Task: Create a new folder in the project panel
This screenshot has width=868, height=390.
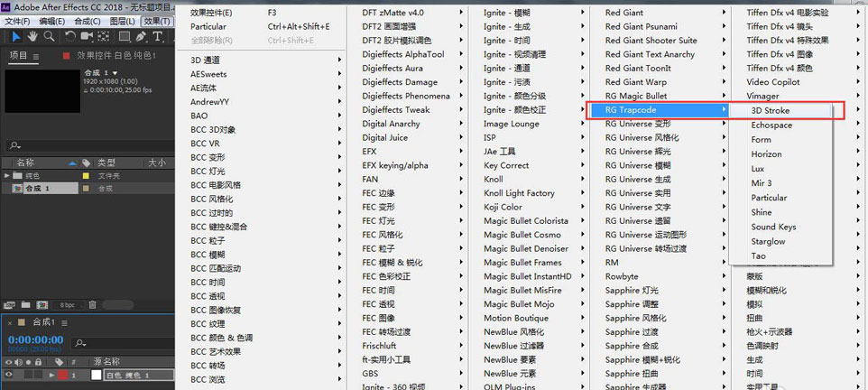Action: pyautogui.click(x=25, y=305)
